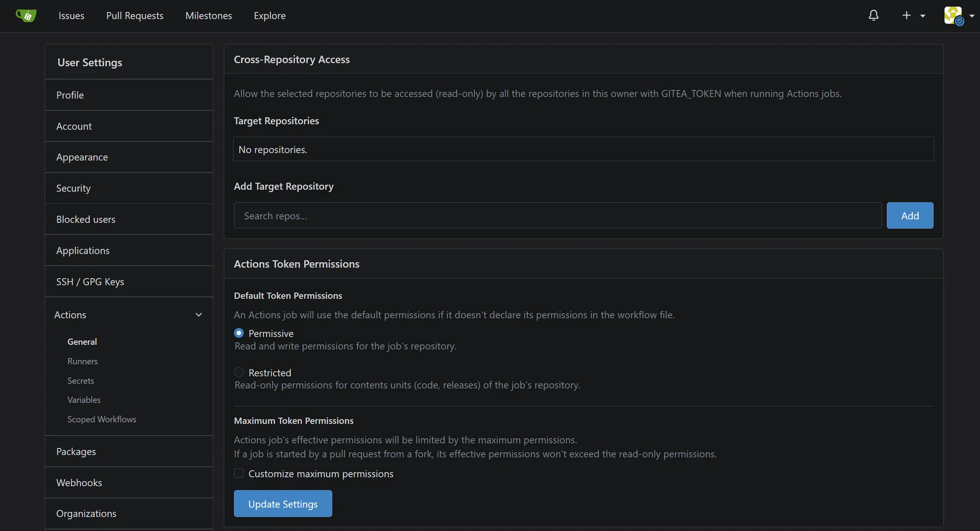Click the 'No repositories.' text
Viewport: 980px width, 531px height.
pyautogui.click(x=273, y=149)
